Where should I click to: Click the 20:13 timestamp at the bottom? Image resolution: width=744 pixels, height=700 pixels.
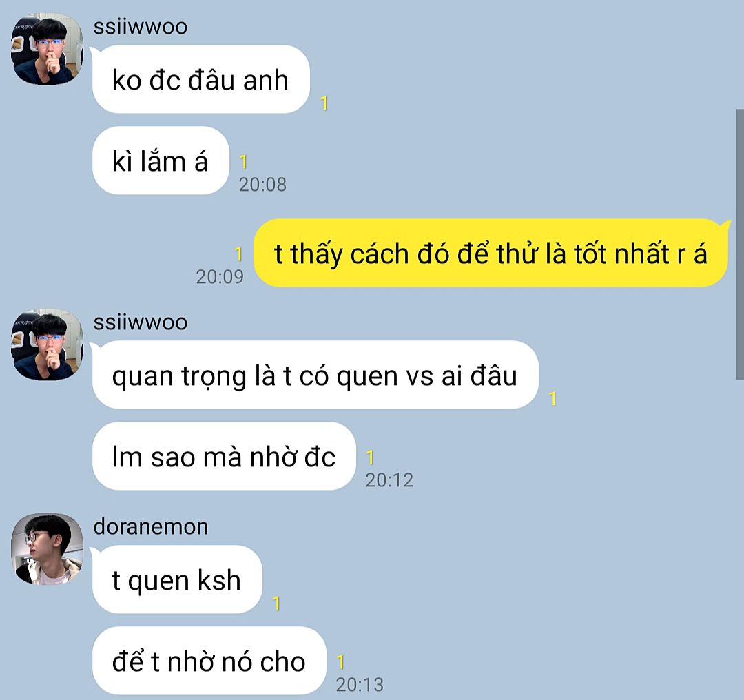tap(360, 685)
